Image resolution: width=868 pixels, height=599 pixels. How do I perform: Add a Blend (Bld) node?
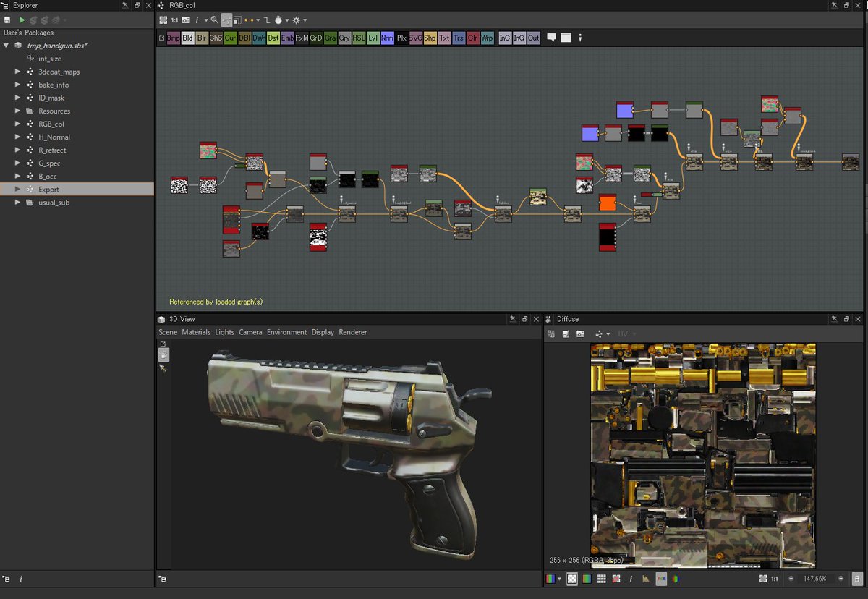[188, 38]
